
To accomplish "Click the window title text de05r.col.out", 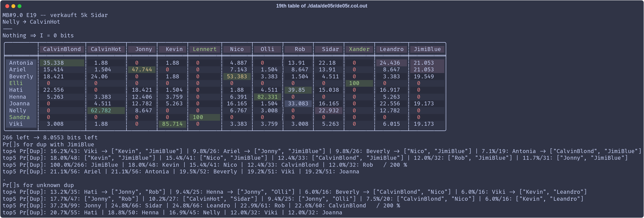I will coord(321,6).
